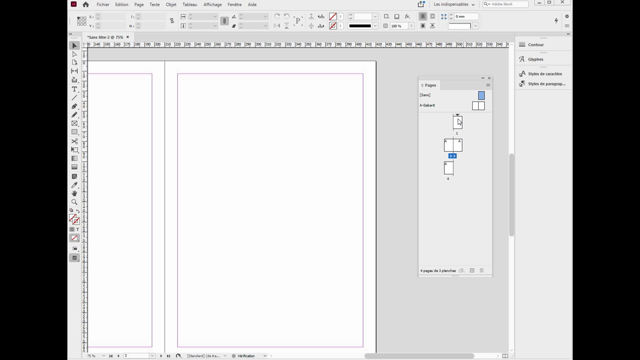Open the Objet menu
The image size is (640, 360).
click(171, 4)
